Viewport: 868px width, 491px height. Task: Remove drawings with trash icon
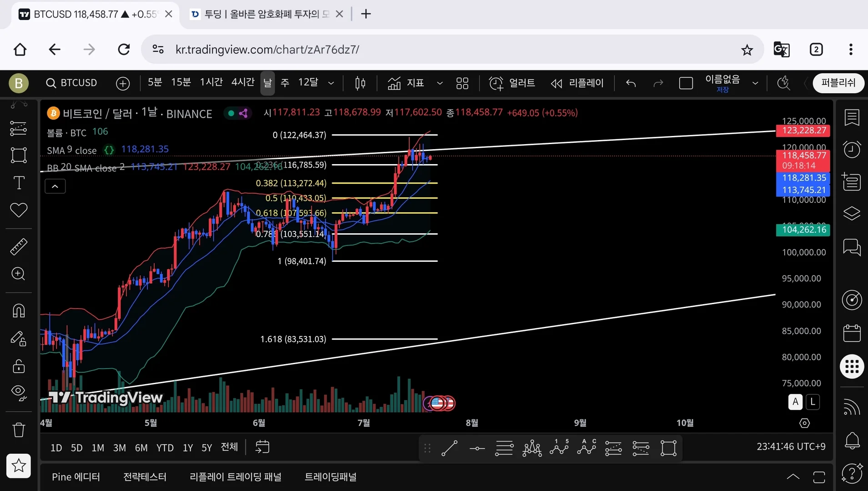pyautogui.click(x=19, y=430)
